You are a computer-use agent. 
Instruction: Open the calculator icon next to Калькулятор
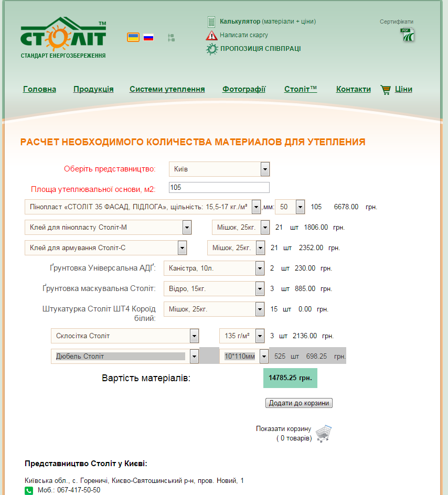click(x=211, y=22)
